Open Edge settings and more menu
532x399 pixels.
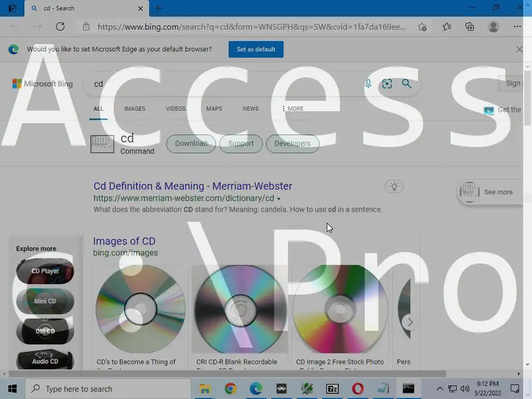coord(517,26)
